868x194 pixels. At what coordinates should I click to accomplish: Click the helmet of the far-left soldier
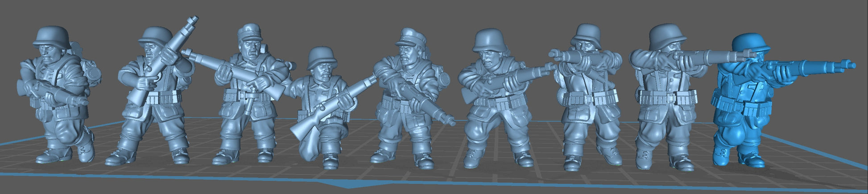[52, 36]
